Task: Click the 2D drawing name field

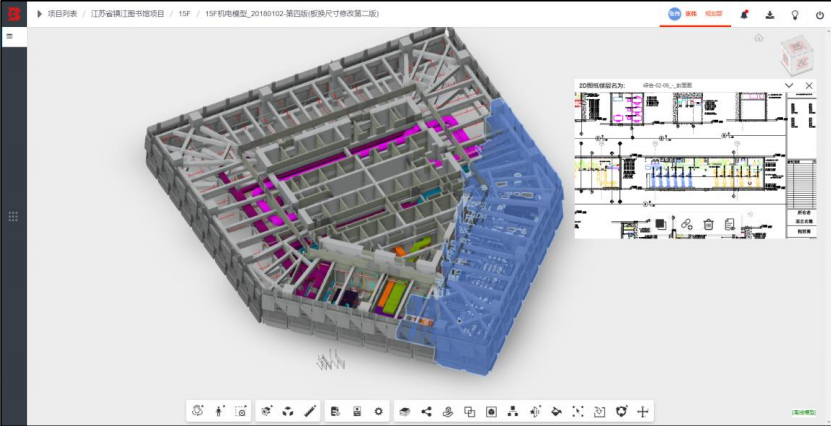Action: [x=668, y=85]
